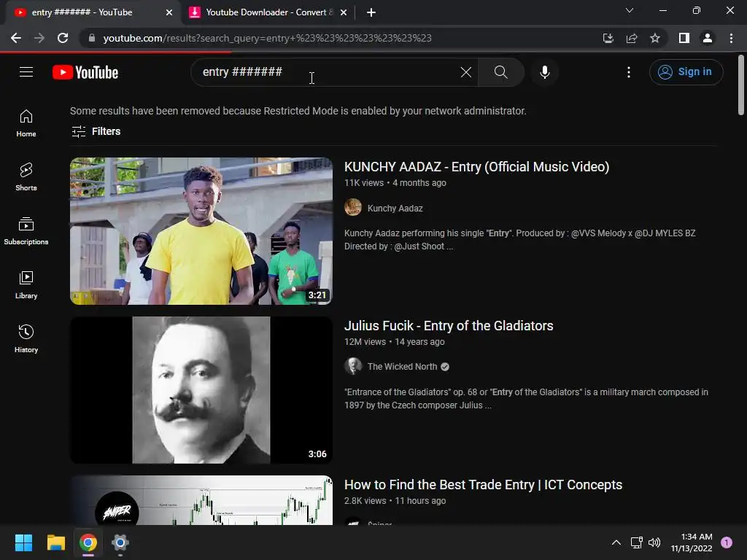The image size is (747, 560).
Task: Open Julius Fucik - Entry of the Gladiators title
Action: [x=449, y=326]
